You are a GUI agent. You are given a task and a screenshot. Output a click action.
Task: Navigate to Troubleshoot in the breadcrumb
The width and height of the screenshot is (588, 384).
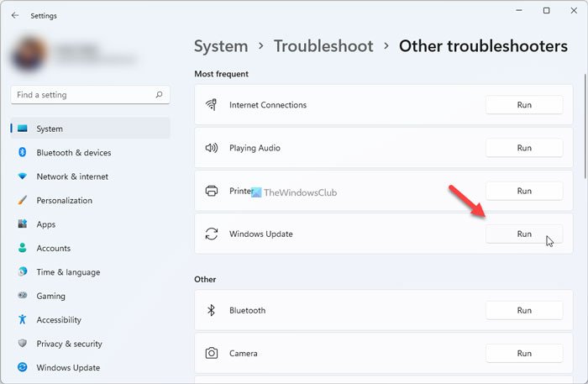pos(323,46)
